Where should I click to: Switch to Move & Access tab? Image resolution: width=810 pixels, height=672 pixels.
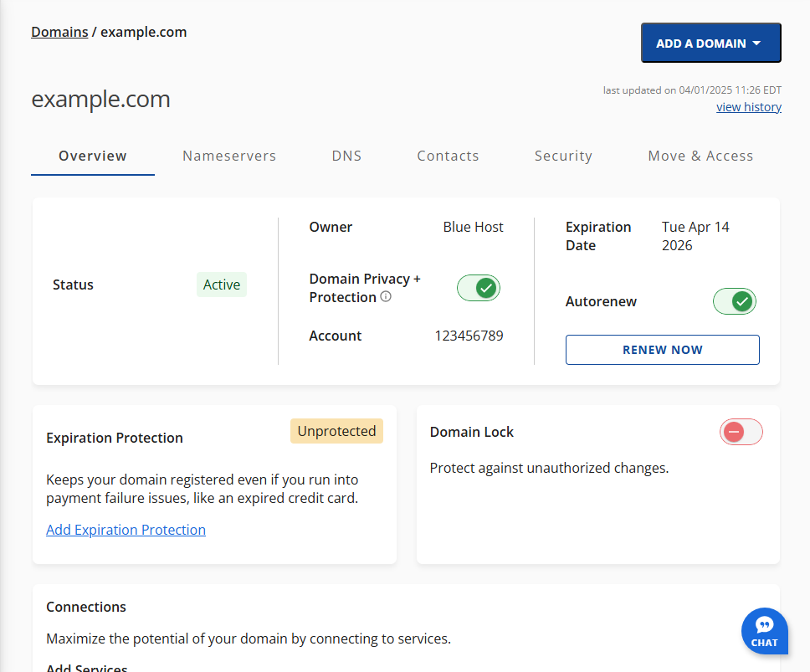700,156
